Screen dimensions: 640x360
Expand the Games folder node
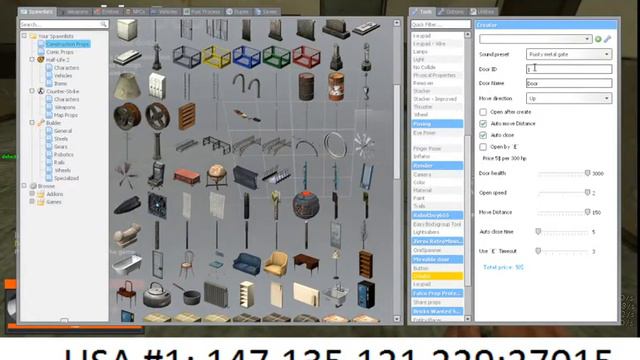click(32, 202)
